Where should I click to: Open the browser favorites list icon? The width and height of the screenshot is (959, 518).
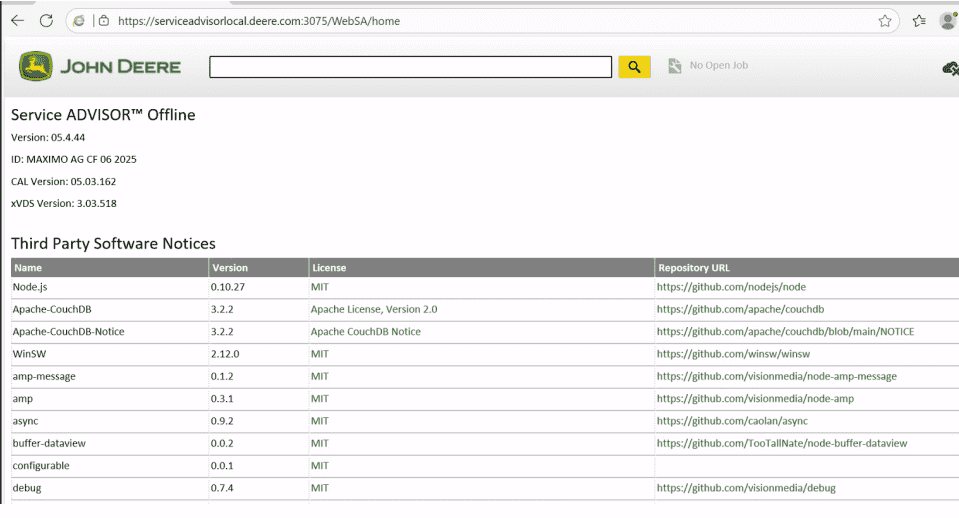pos(919,20)
